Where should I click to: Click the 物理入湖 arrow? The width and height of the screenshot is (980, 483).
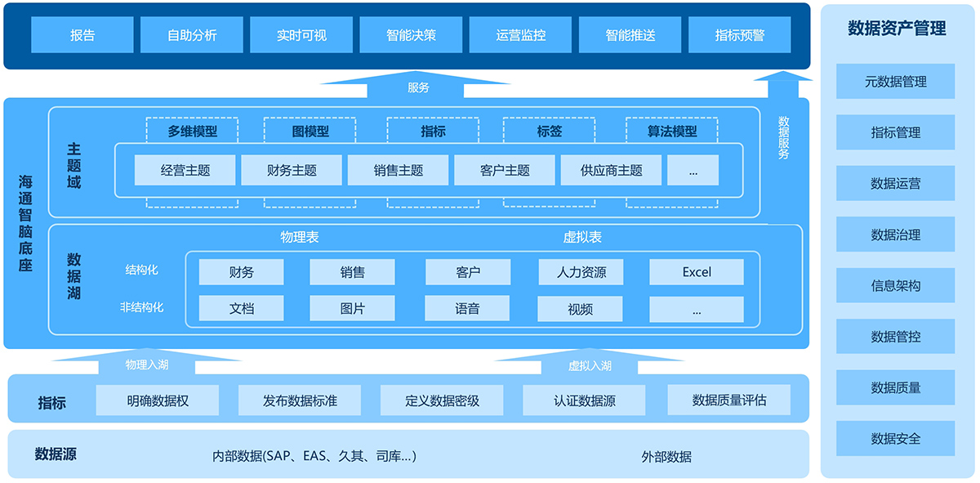pos(146,363)
